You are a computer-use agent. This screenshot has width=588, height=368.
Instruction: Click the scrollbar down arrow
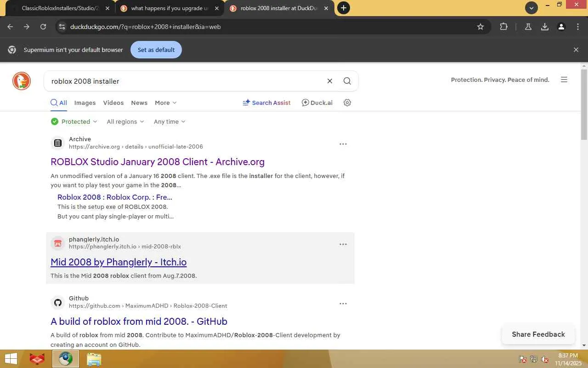pos(584,345)
